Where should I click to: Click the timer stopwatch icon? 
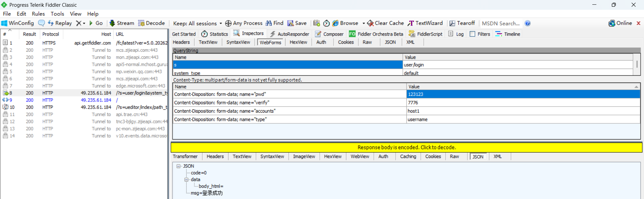(326, 23)
